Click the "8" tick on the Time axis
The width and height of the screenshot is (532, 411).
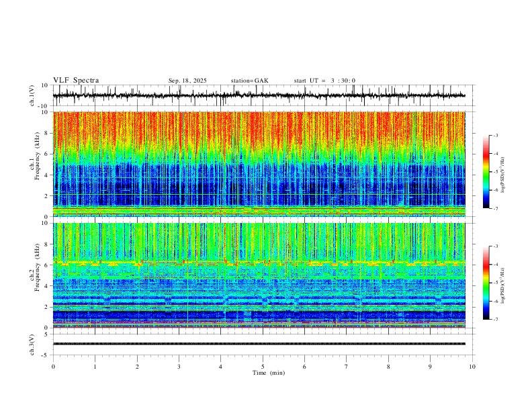click(388, 367)
